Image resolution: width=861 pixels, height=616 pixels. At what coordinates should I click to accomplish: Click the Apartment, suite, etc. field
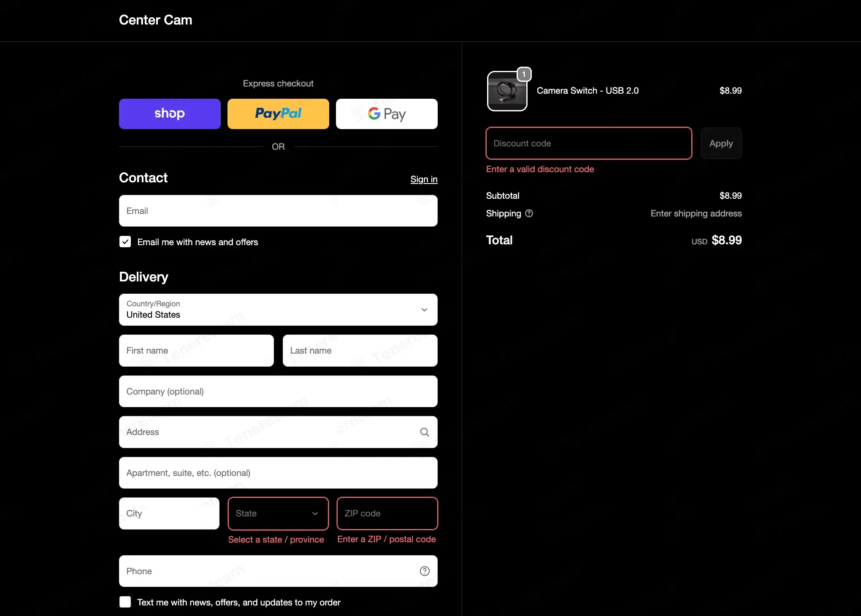pos(278,473)
